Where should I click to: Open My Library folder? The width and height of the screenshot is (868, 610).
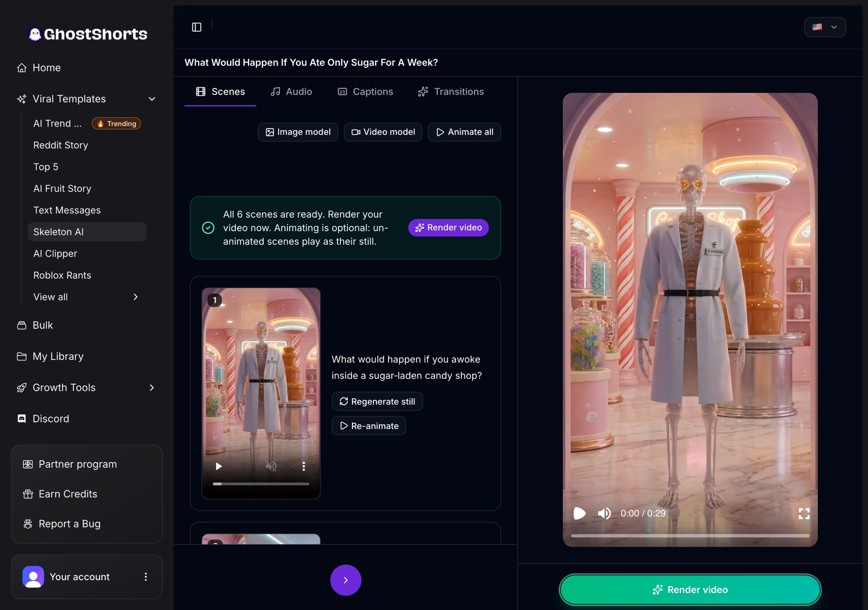(x=50, y=357)
